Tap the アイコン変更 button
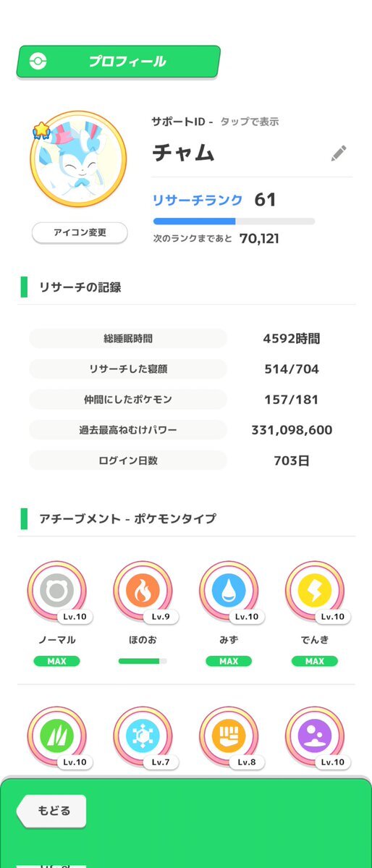This screenshot has height=868, width=372. pyautogui.click(x=80, y=232)
